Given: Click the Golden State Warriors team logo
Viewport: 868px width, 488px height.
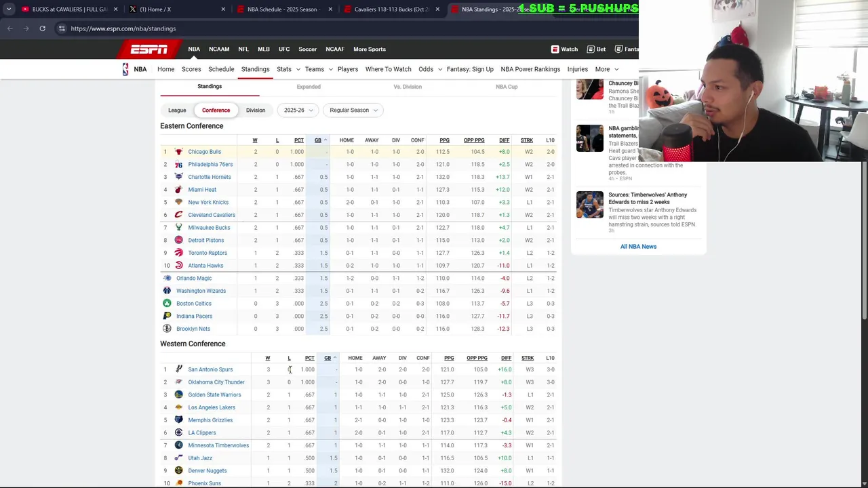Looking at the screenshot, I should pyautogui.click(x=178, y=394).
